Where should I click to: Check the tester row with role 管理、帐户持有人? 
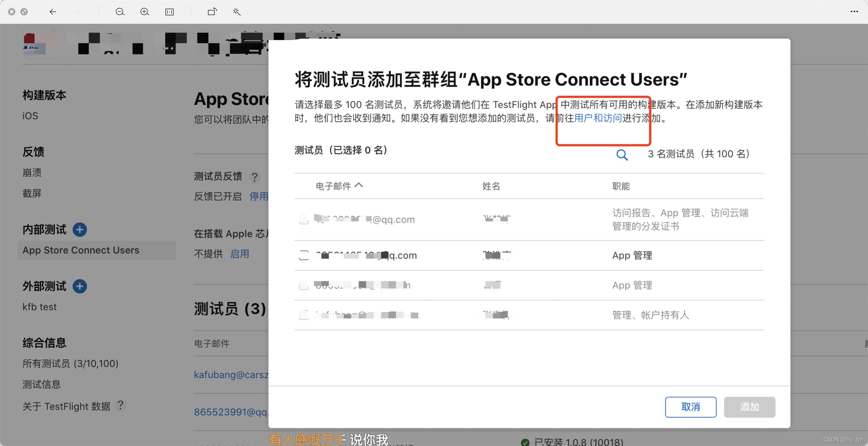pyautogui.click(x=304, y=315)
